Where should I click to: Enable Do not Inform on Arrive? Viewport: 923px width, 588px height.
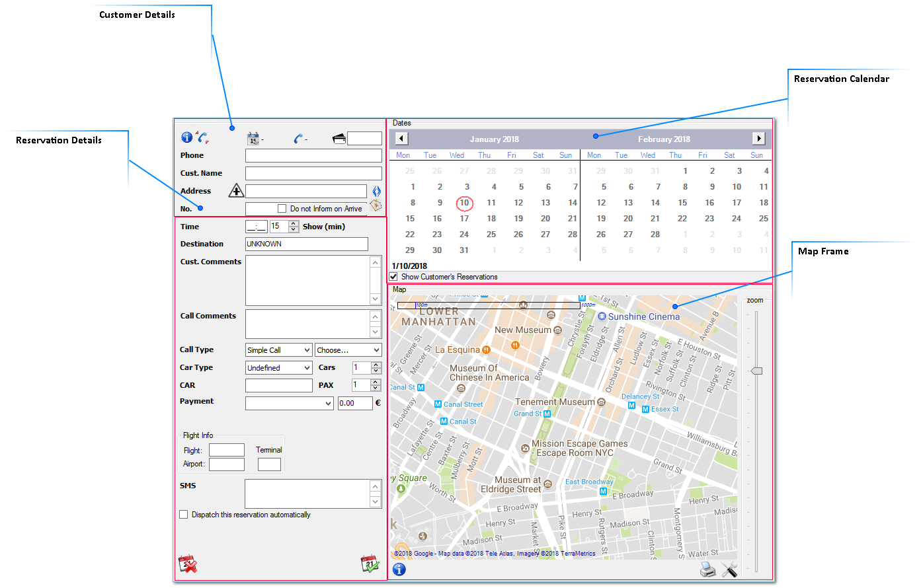(x=282, y=209)
